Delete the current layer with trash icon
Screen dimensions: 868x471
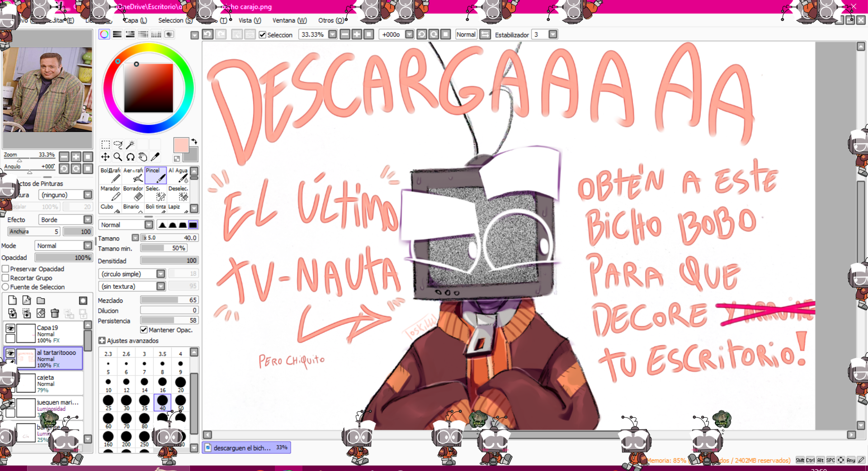(55, 313)
